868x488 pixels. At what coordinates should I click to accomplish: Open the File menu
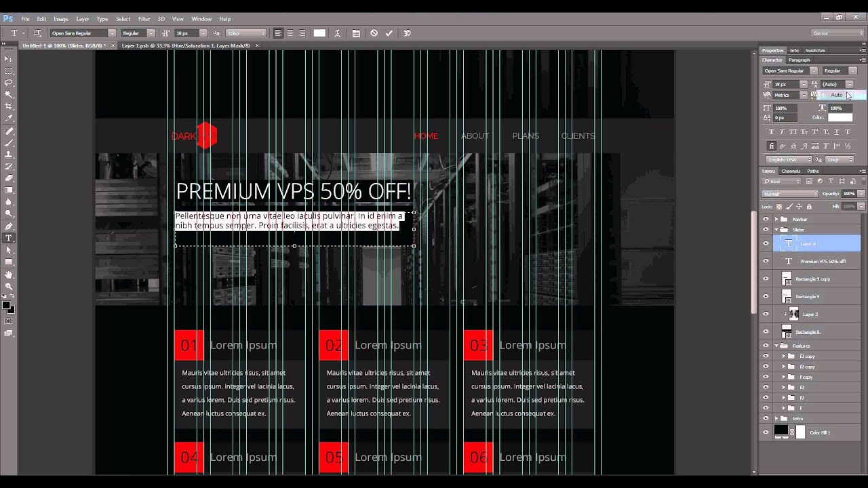[x=25, y=19]
